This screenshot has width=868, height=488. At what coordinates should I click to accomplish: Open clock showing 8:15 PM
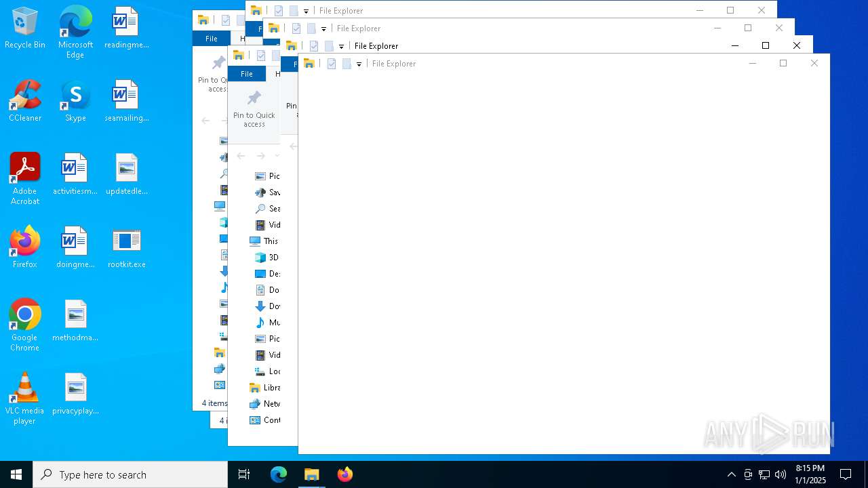(x=810, y=474)
